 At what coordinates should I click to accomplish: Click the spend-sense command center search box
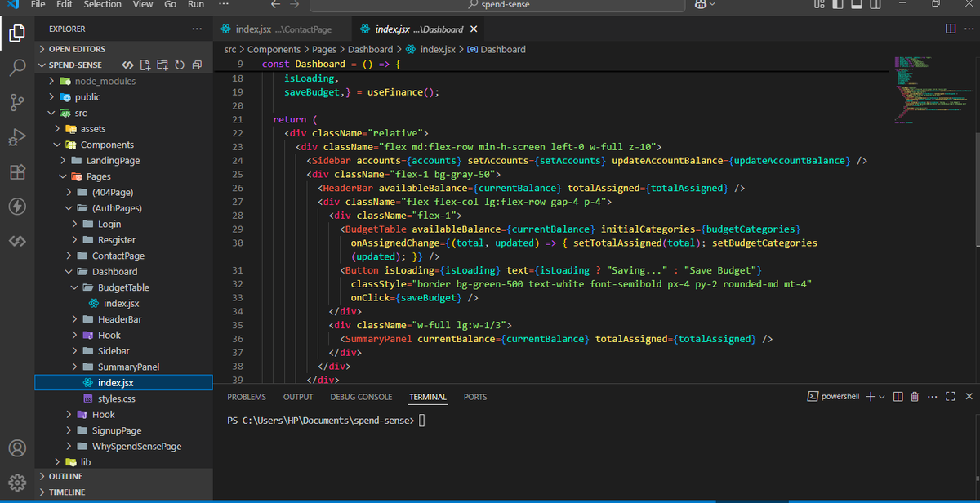(497, 5)
